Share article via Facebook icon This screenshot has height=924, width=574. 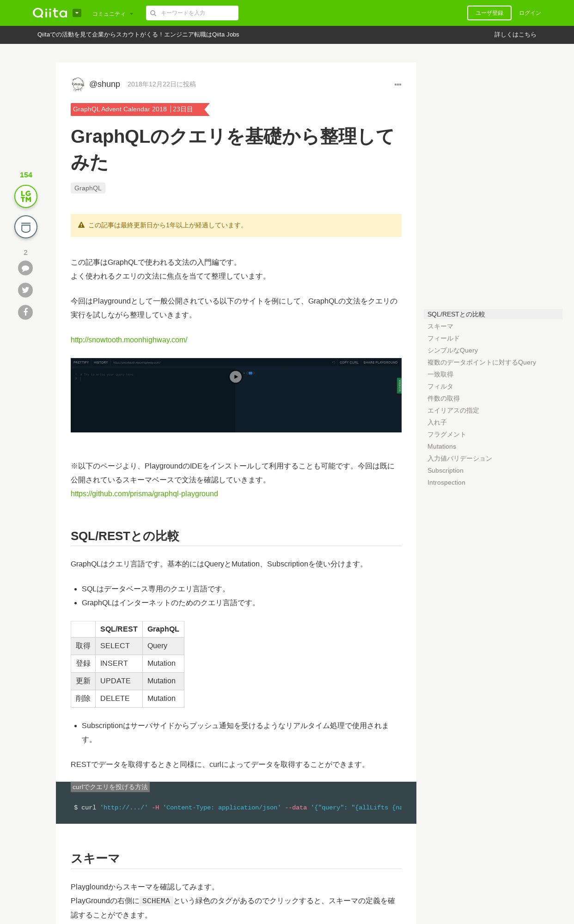(x=25, y=312)
